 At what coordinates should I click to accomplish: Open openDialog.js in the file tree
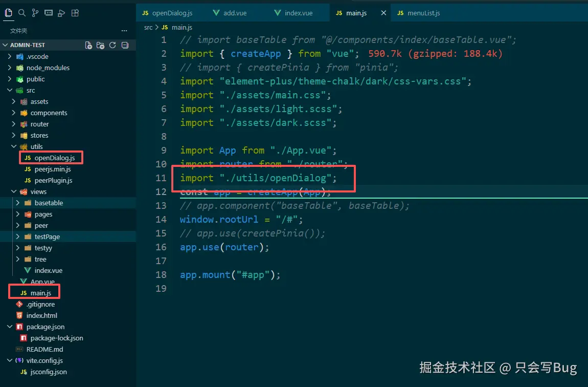pyautogui.click(x=67, y=158)
